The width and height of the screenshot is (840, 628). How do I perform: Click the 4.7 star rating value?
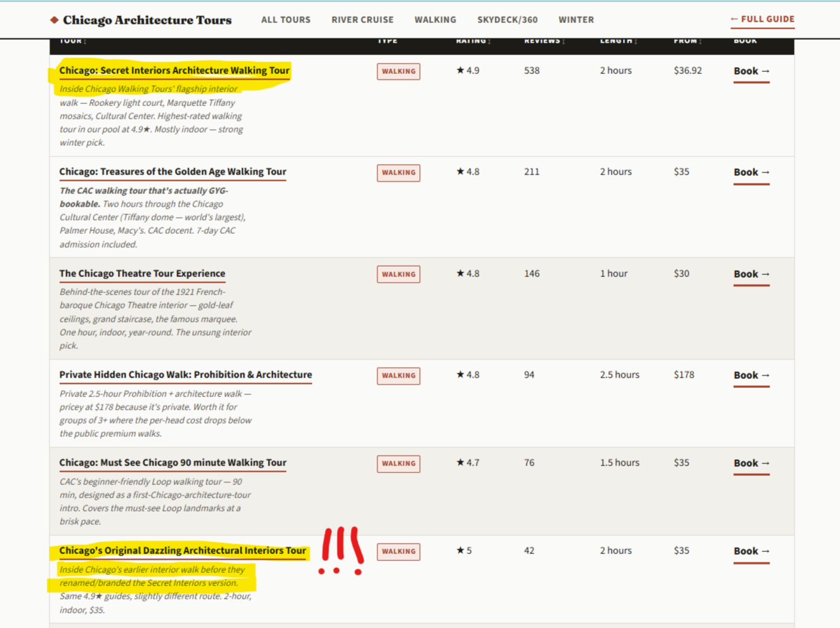(x=468, y=463)
